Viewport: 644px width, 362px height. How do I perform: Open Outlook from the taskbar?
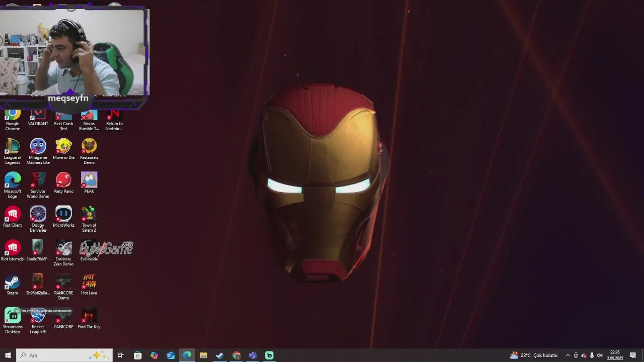[171, 355]
